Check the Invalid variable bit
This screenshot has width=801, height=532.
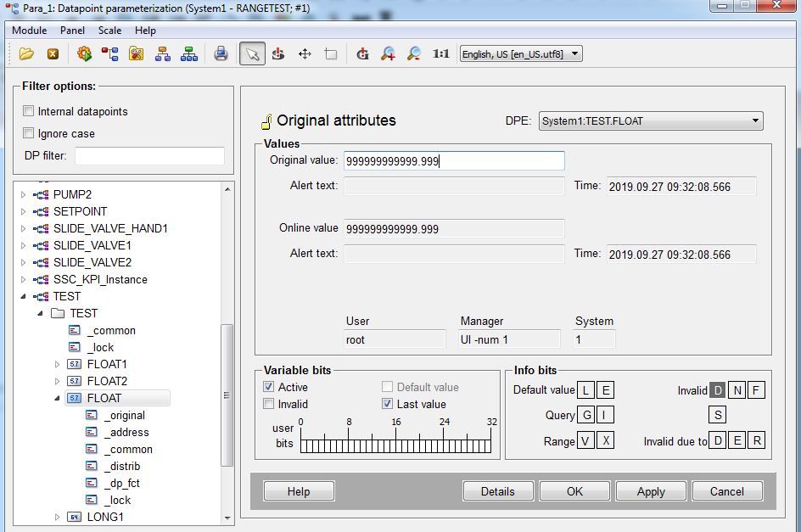(x=269, y=404)
